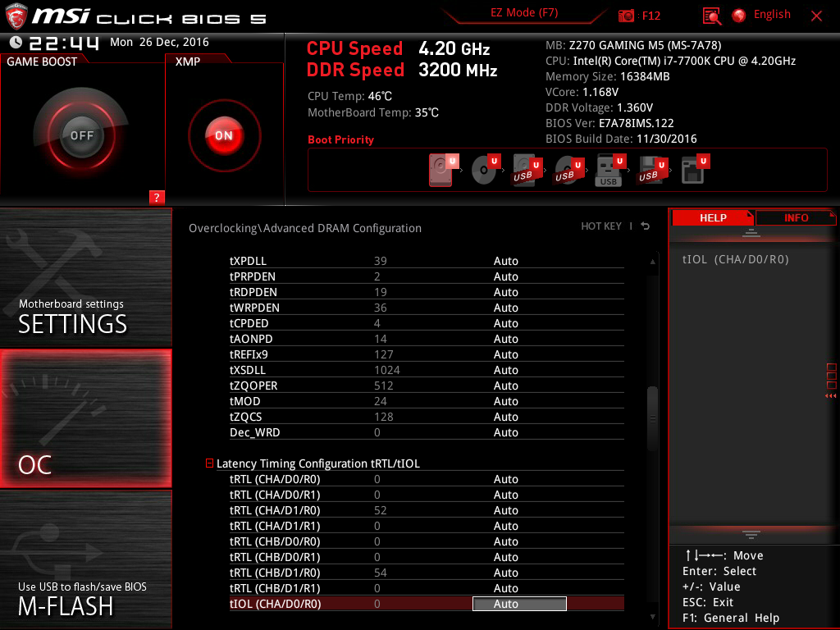
Task: Select the network boot device icon
Action: click(694, 170)
